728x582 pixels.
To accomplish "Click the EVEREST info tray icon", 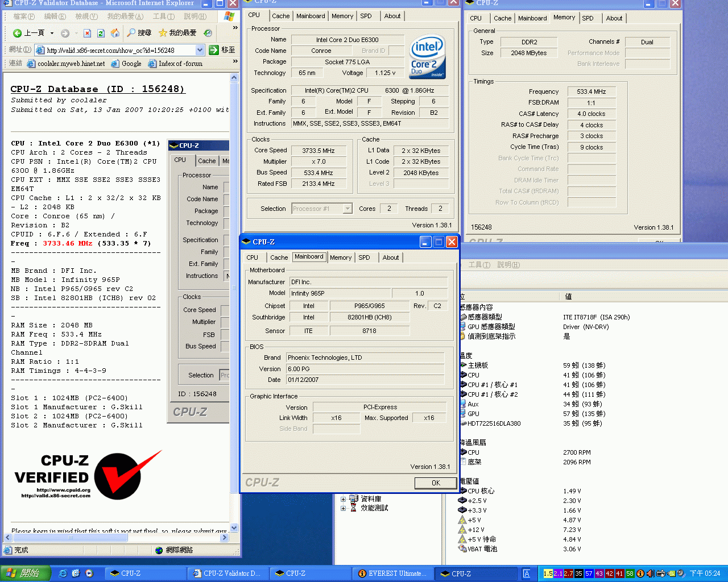I will click(640, 573).
